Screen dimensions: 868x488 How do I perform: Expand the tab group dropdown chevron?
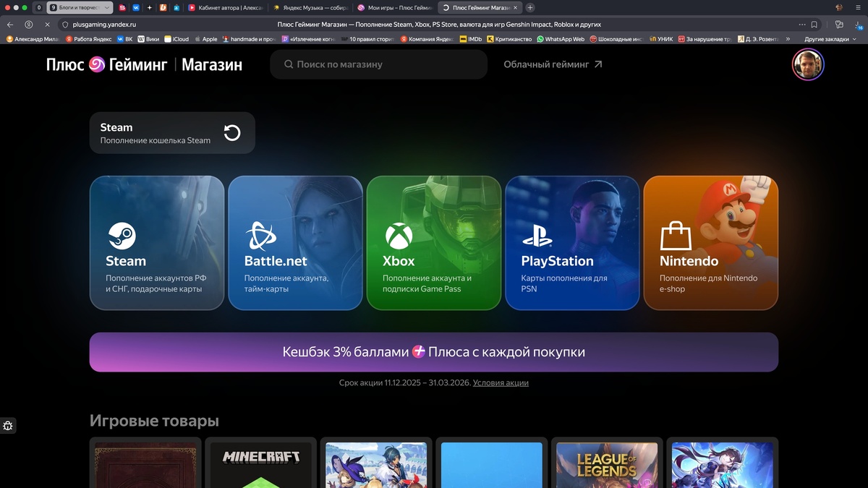108,7
